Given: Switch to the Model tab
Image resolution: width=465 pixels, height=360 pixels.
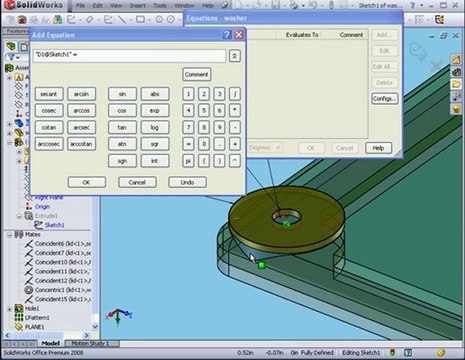Looking at the screenshot, I should [x=51, y=343].
